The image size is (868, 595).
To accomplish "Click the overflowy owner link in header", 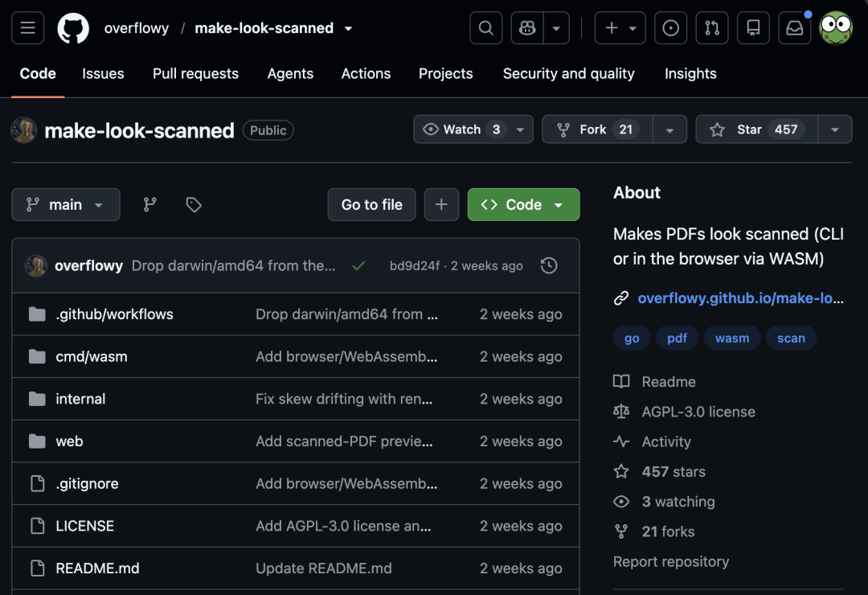I will click(136, 27).
